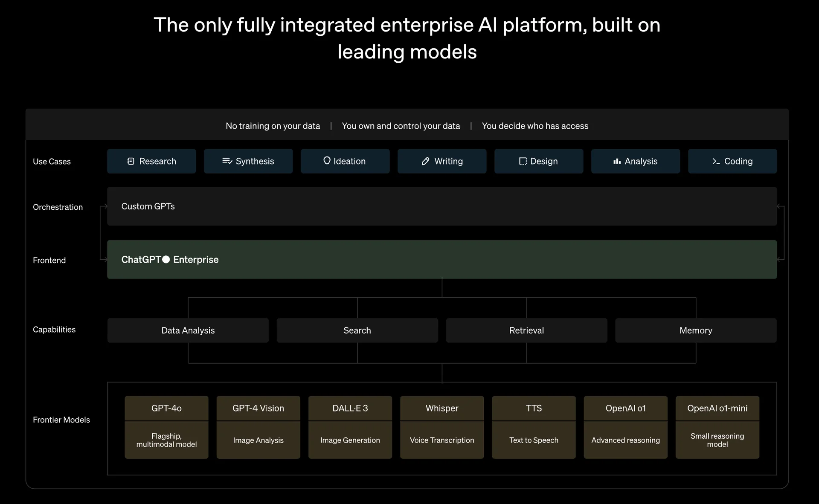
Task: Select the OpenAI o1 Advanced reasoning card
Action: point(625,426)
